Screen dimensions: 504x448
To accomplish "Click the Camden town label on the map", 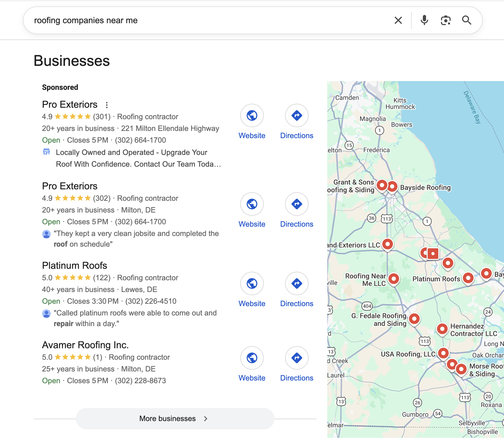I will pos(347,98).
